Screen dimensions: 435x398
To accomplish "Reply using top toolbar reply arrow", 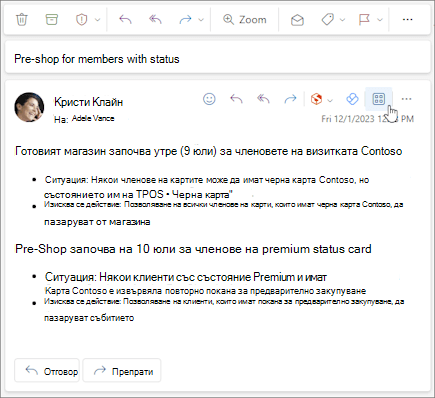I will point(125,20).
